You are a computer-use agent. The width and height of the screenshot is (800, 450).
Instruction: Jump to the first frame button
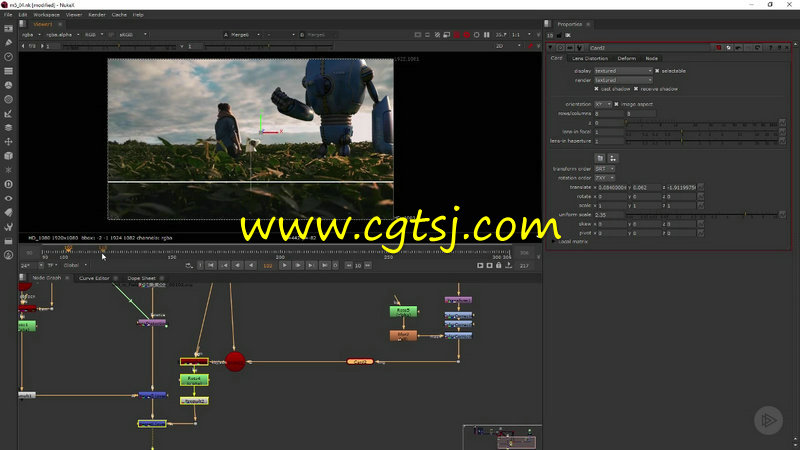click(x=211, y=265)
